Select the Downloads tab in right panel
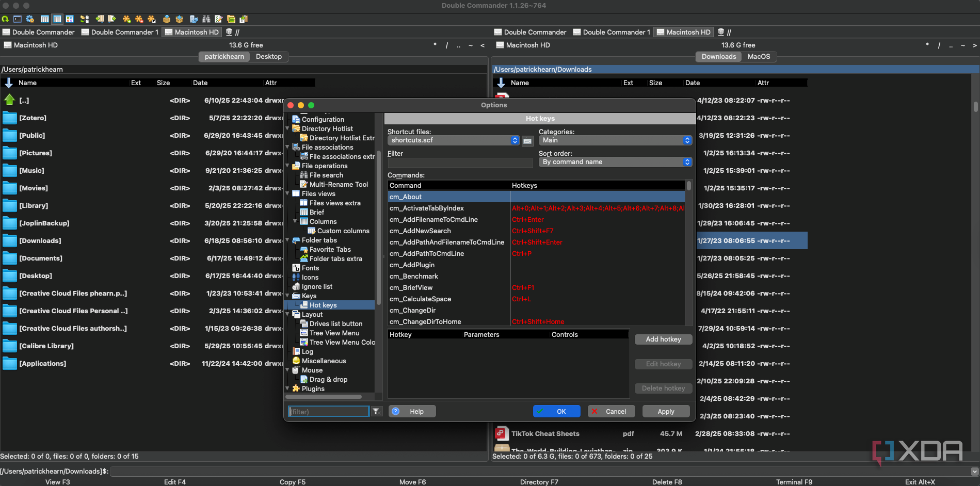 (718, 57)
